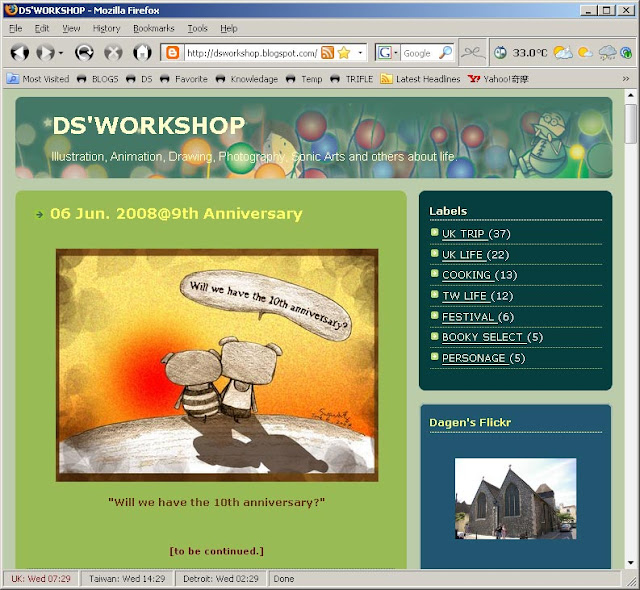Open the BLOGS bookmark folder
The height and width of the screenshot is (590, 640).
[98, 79]
